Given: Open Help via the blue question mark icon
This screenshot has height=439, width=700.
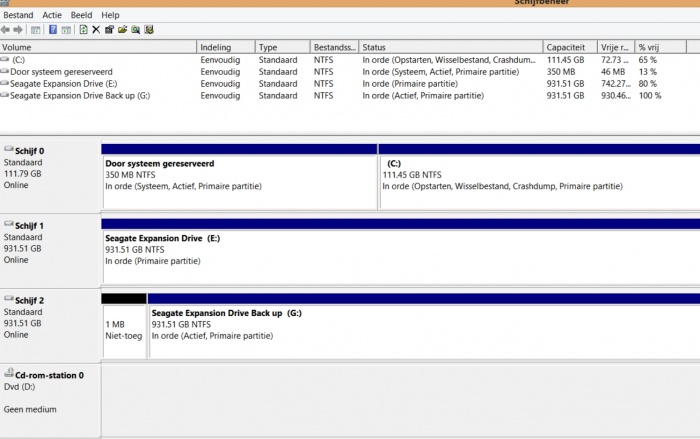Looking at the screenshot, I should 53,30.
